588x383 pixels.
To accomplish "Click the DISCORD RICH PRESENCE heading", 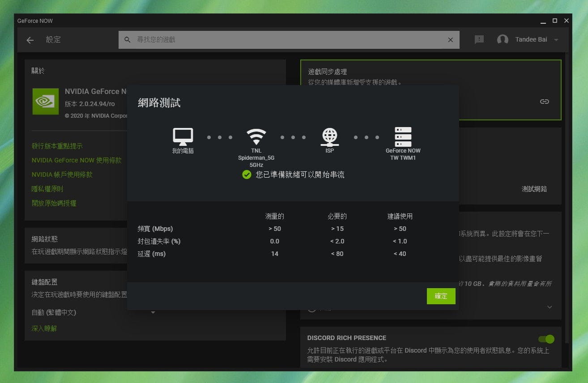I will point(347,338).
